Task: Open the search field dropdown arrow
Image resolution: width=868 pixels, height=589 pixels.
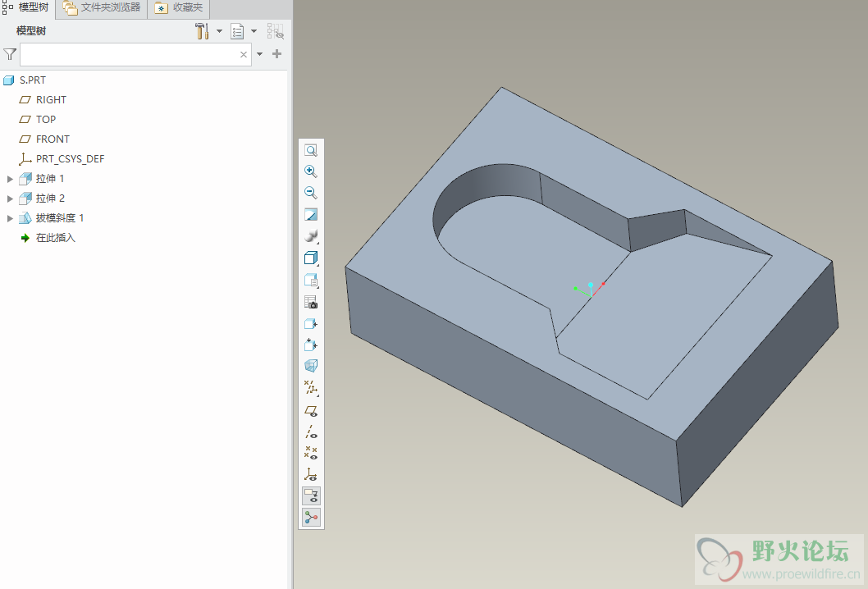Action: [x=259, y=54]
